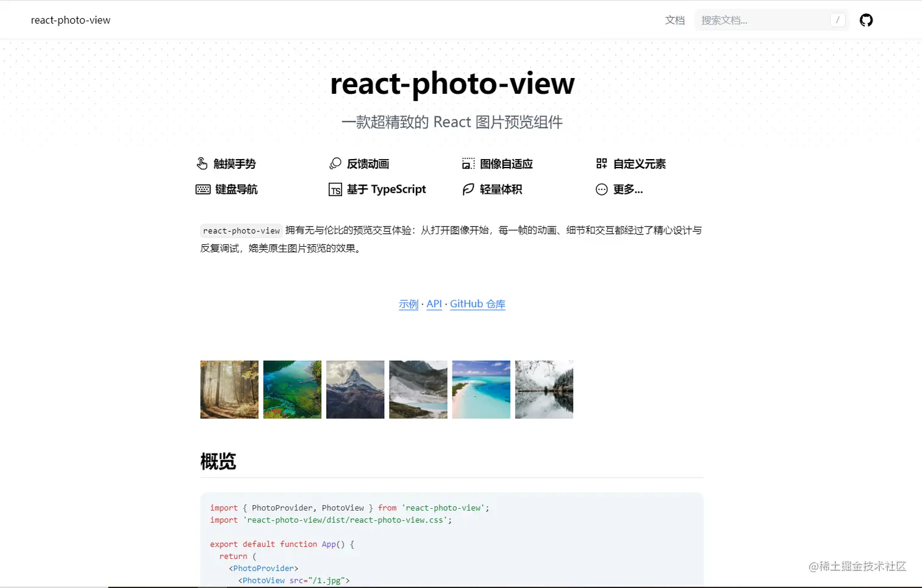Click the touch gesture hand icon
The image size is (922, 588).
click(202, 163)
